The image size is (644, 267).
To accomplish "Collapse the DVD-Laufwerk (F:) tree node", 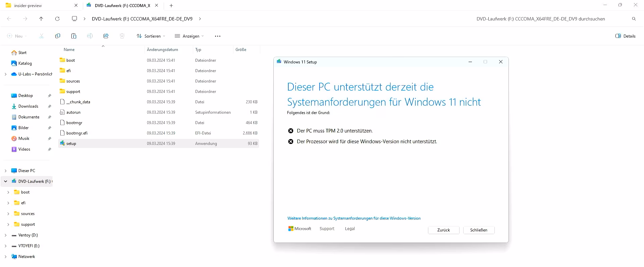I will (5, 181).
